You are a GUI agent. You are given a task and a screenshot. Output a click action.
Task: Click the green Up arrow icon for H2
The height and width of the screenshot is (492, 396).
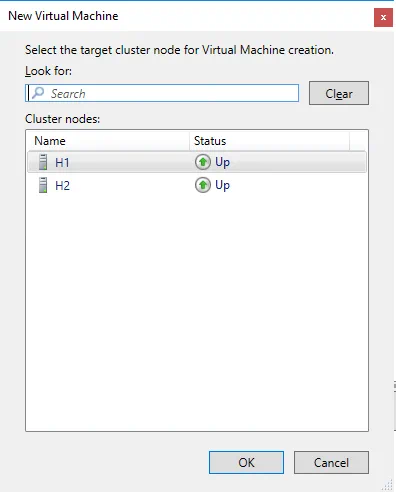(x=203, y=185)
